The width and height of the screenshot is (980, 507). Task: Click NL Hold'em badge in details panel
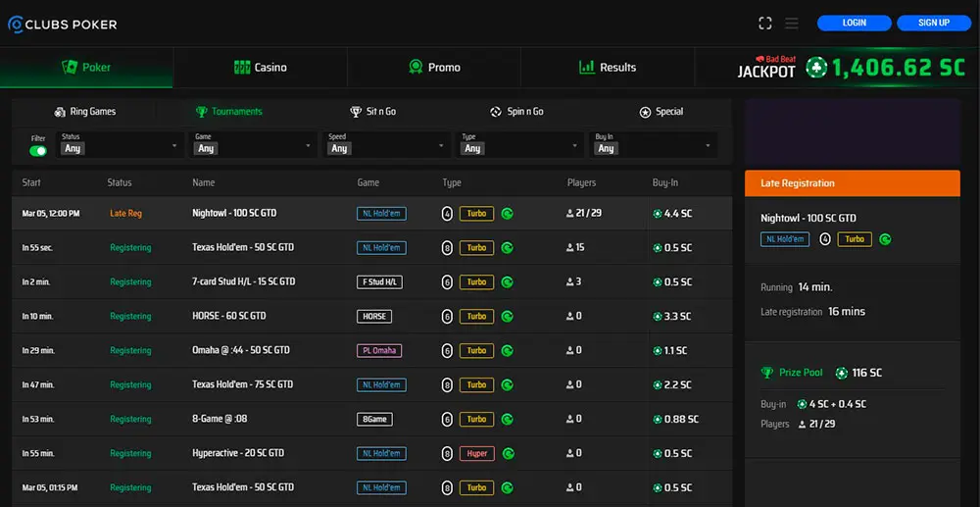(x=785, y=239)
